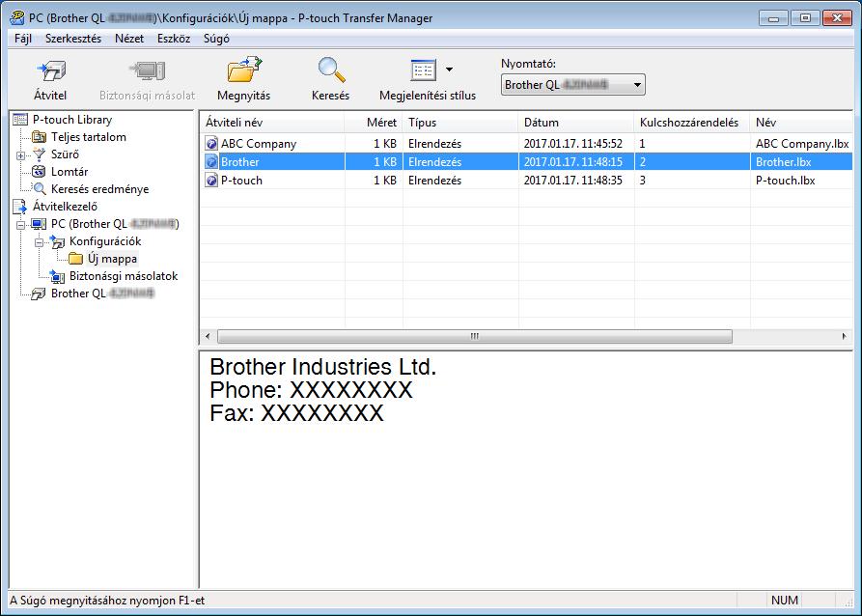Viewport: 862px width, 616px height.
Task: Open the Súgó menu
Action: [216, 39]
